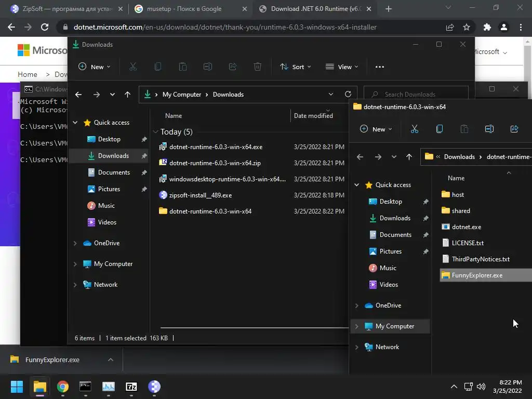Collapse Quick access in Downloads window

click(75, 123)
